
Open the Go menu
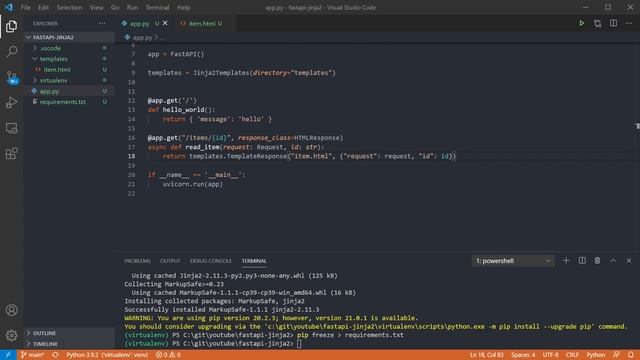point(115,7)
